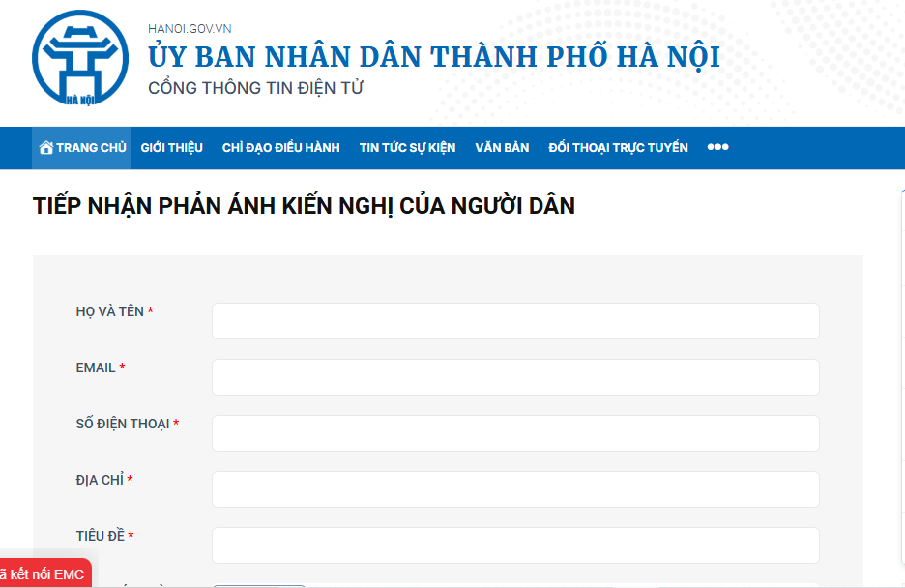Click the Địa Chỉ field label
This screenshot has height=588, width=905.
[x=100, y=480]
